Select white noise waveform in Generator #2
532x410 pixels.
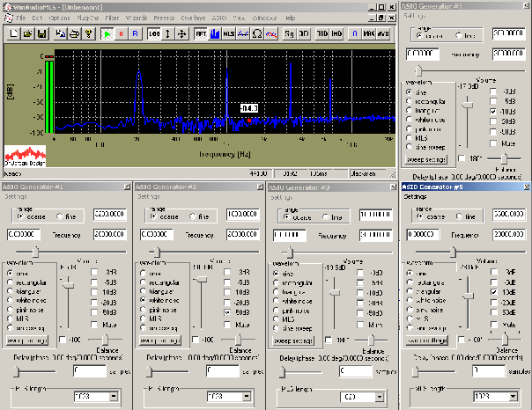tap(141, 300)
